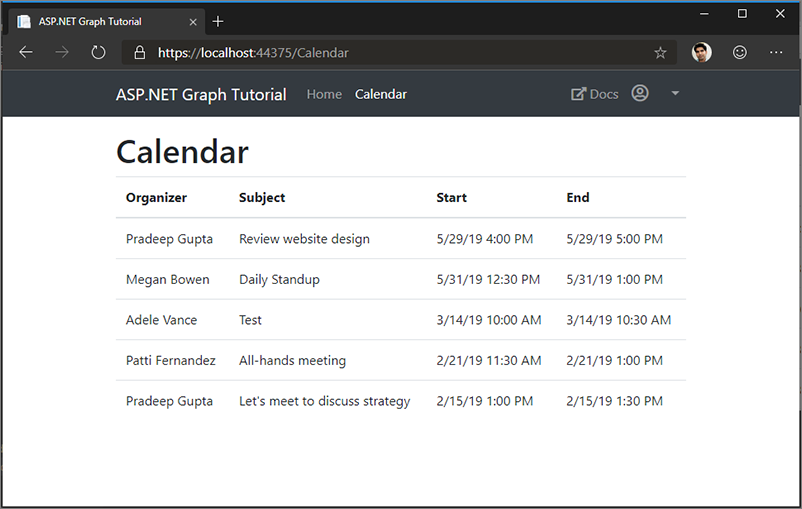The width and height of the screenshot is (802, 509).
Task: Focus the address bar URL field
Action: click(399, 53)
